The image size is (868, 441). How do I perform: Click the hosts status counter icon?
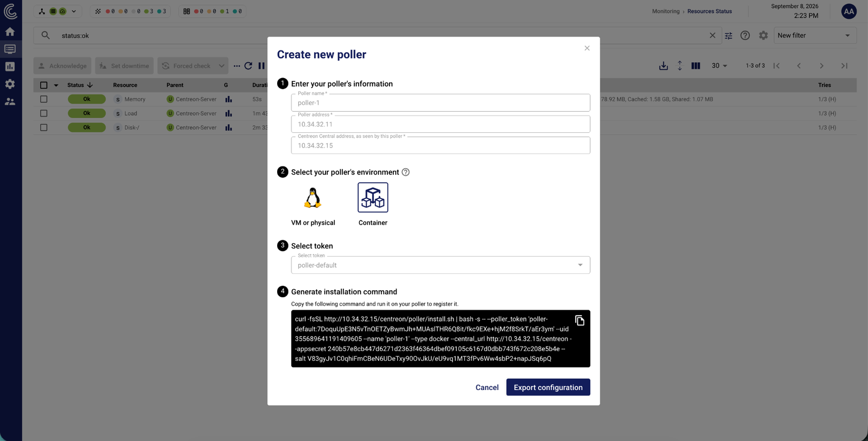(187, 11)
